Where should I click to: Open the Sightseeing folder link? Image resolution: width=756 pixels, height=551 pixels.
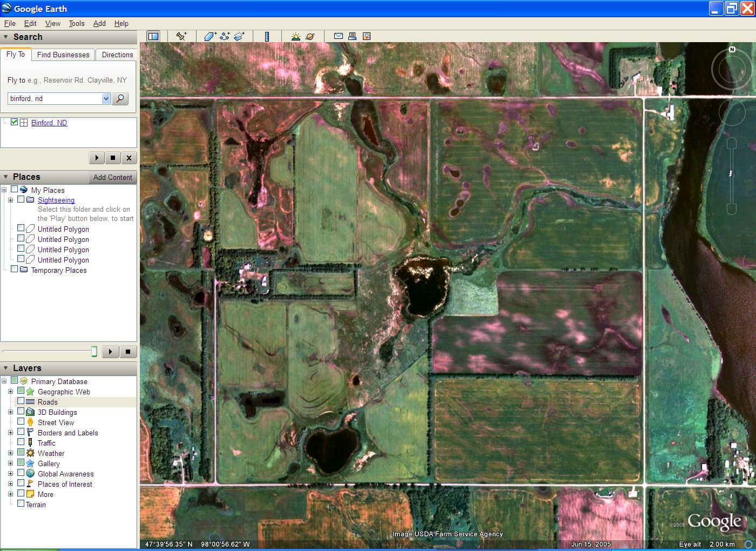pos(56,200)
